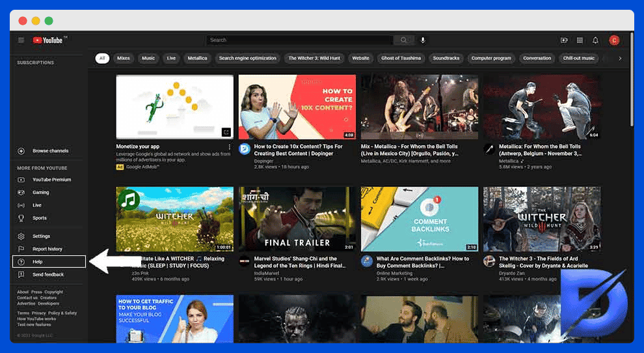Select the Live filter chip
The image size is (644, 353).
coord(171,59)
